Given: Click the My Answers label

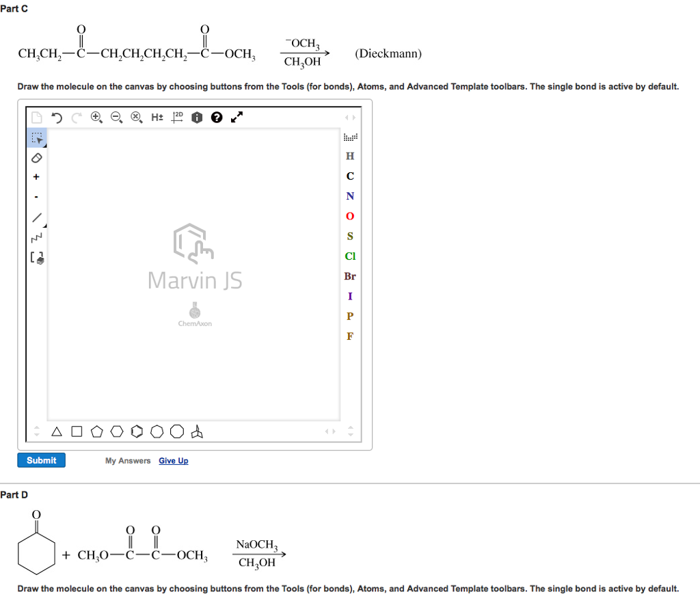Looking at the screenshot, I should tap(128, 461).
